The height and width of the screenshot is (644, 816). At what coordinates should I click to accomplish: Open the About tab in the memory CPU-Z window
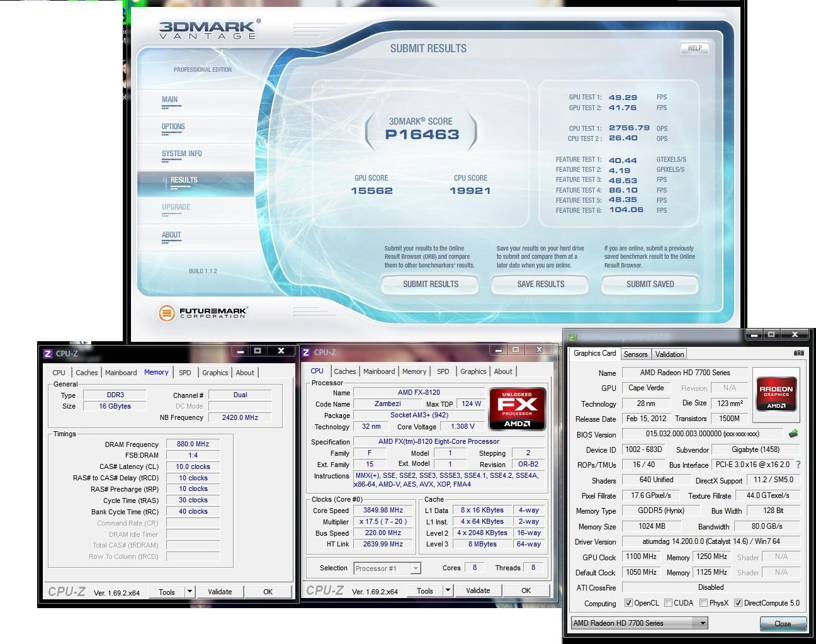pyautogui.click(x=245, y=373)
